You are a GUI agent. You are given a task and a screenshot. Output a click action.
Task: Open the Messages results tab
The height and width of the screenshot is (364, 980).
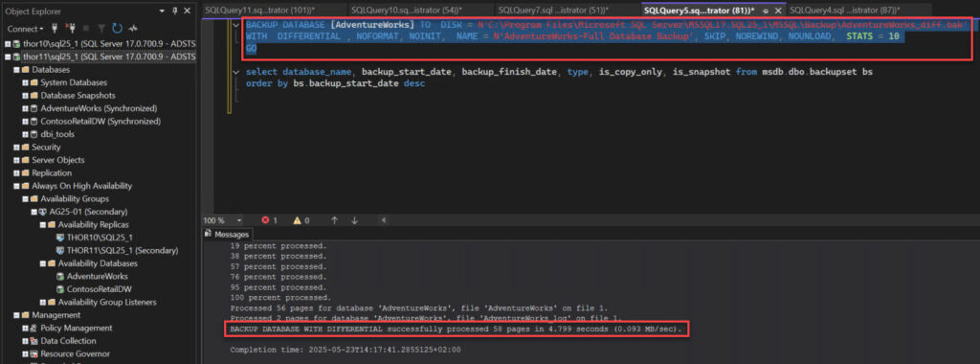(228, 235)
